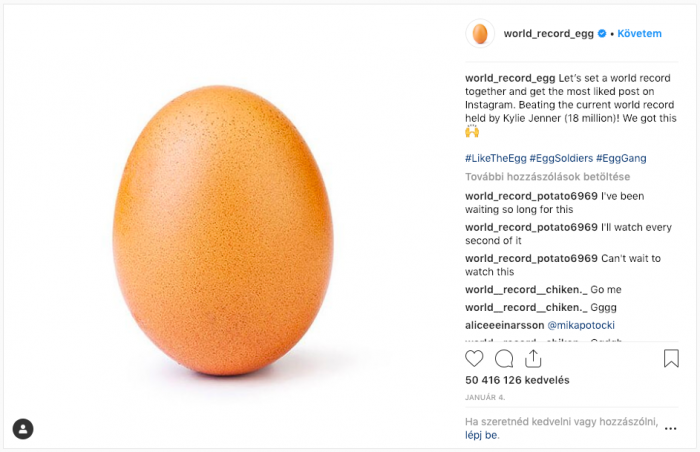Click the blue verified badge
Image resolution: width=700 pixels, height=452 pixels.
603,33
